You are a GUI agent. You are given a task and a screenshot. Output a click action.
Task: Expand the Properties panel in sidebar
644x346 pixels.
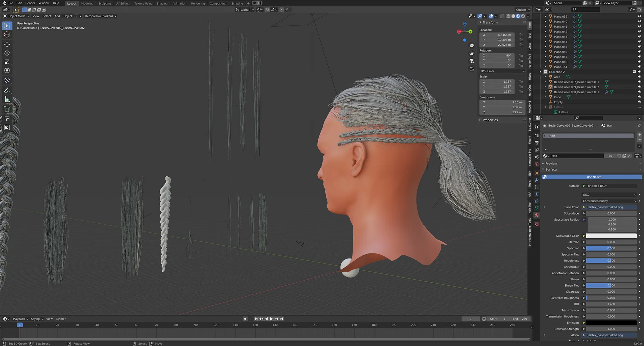(490, 120)
